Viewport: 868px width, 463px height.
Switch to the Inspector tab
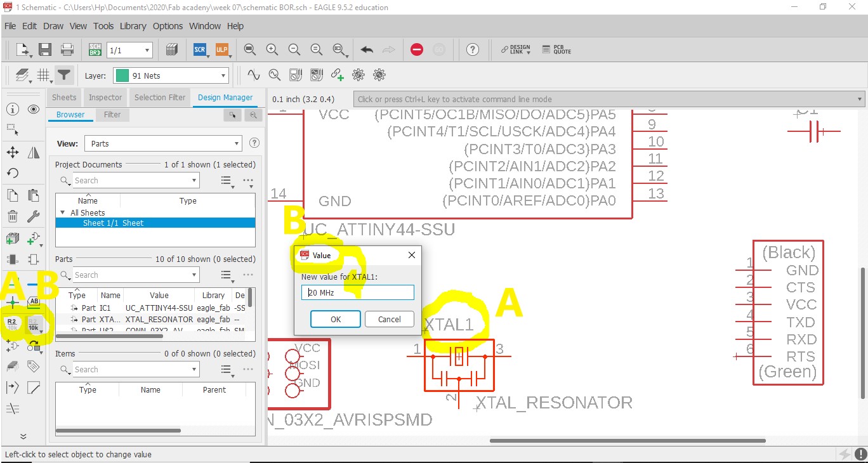point(105,98)
